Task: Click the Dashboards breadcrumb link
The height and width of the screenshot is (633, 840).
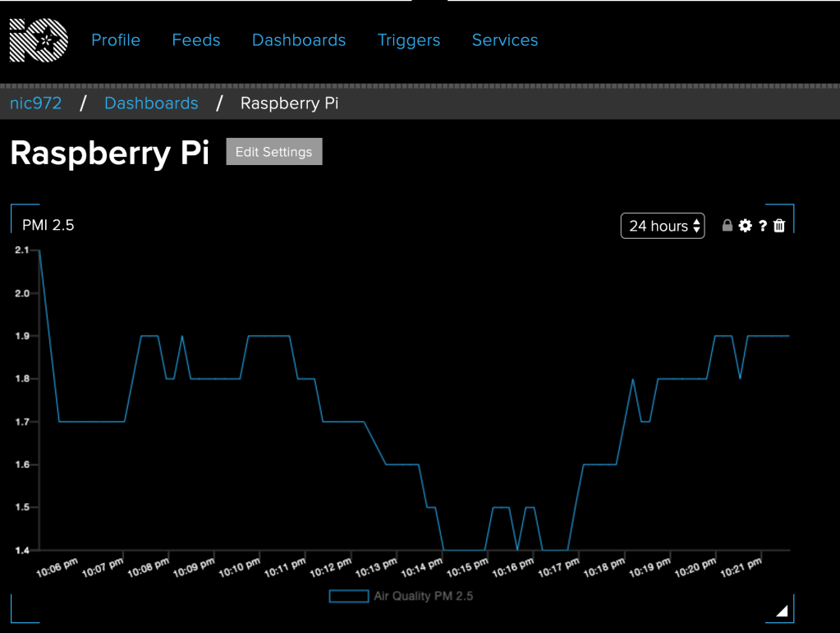Action: click(151, 103)
